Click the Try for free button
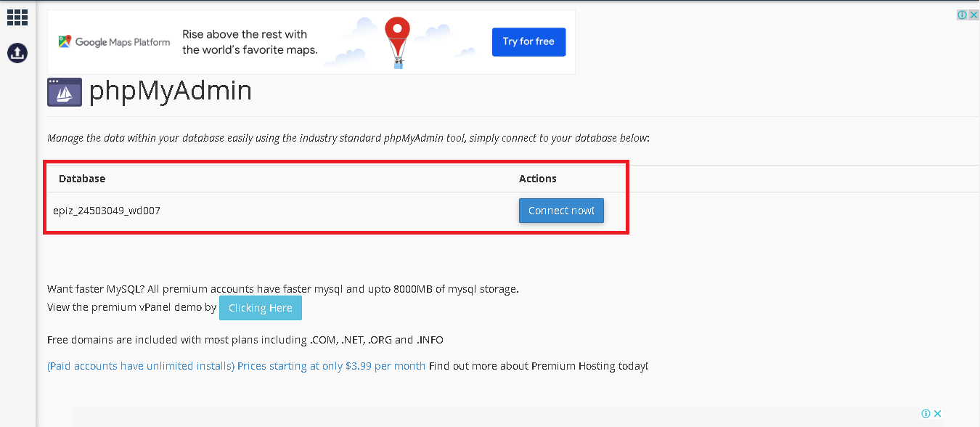Image resolution: width=980 pixels, height=427 pixels. pyautogui.click(x=528, y=41)
